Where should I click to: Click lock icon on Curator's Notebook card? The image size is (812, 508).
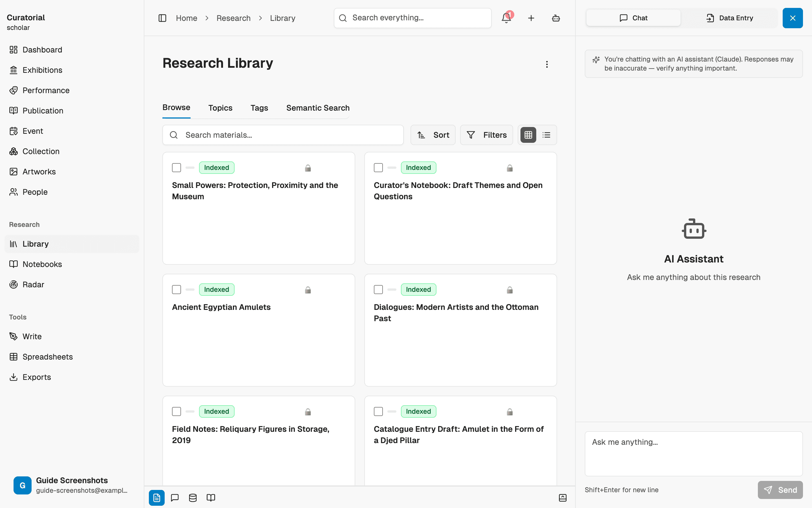point(510,168)
